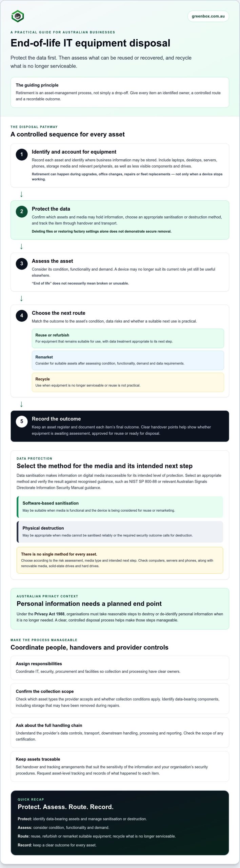Click the Quick Recap heading Protect. Assess. Route. Record.
Viewport: 240px width, 868px height.
(x=65, y=807)
